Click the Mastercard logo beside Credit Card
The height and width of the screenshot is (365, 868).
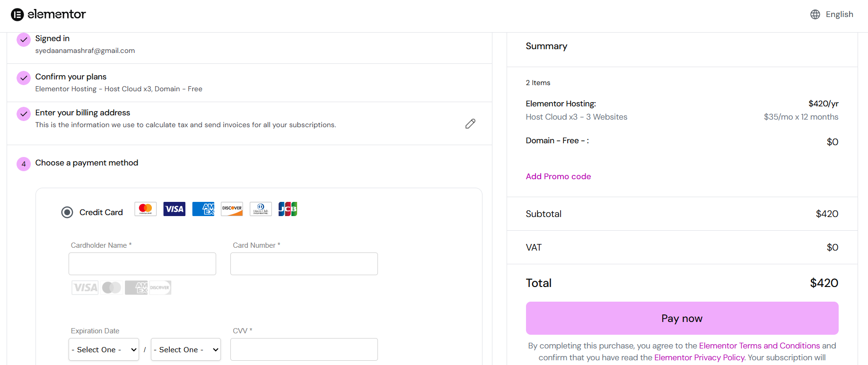(146, 209)
